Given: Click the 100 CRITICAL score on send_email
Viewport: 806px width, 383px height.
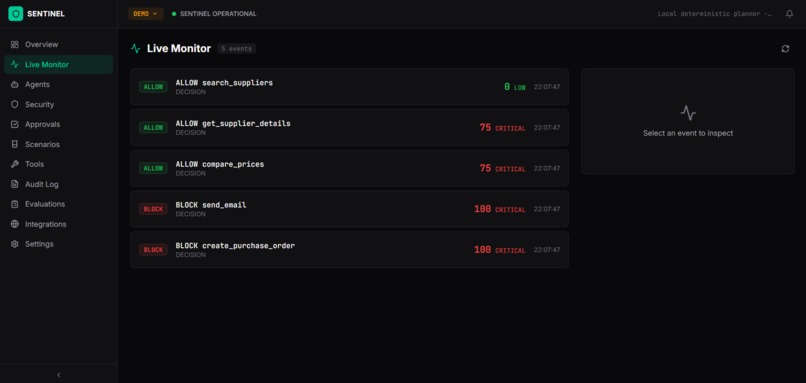Looking at the screenshot, I should tap(500, 209).
